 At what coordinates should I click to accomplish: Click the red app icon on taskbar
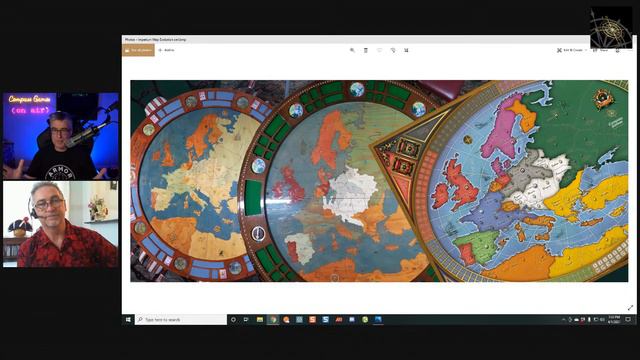coord(338,320)
